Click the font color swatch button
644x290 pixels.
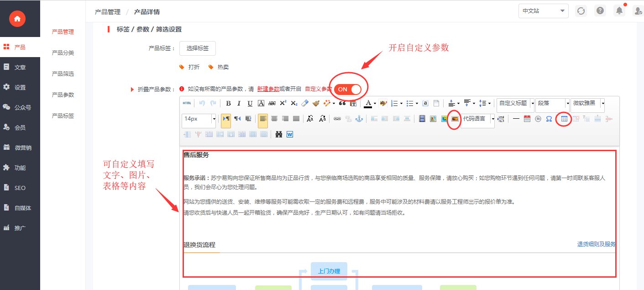pos(367,104)
